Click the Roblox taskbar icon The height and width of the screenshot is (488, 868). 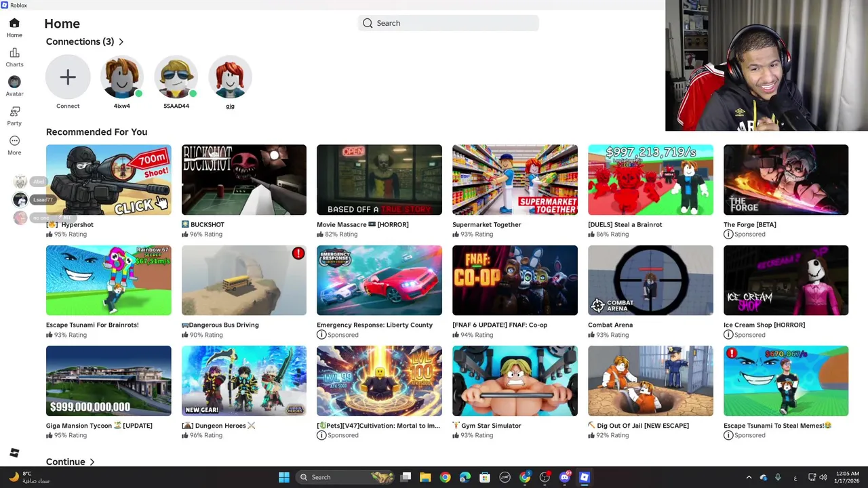pos(585,477)
